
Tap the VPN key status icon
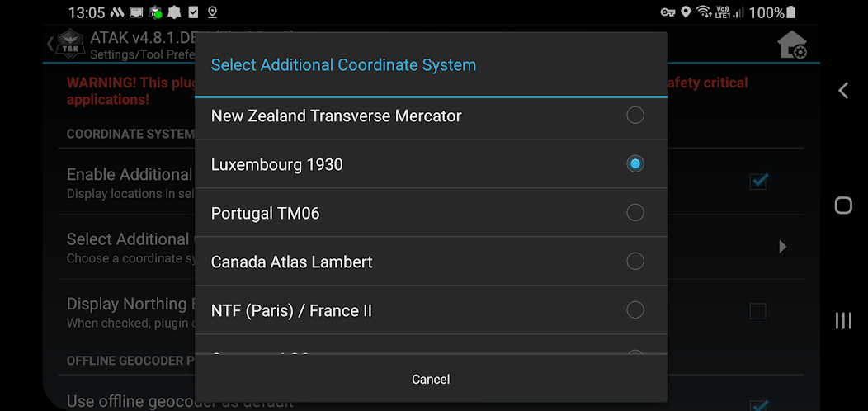(x=668, y=12)
